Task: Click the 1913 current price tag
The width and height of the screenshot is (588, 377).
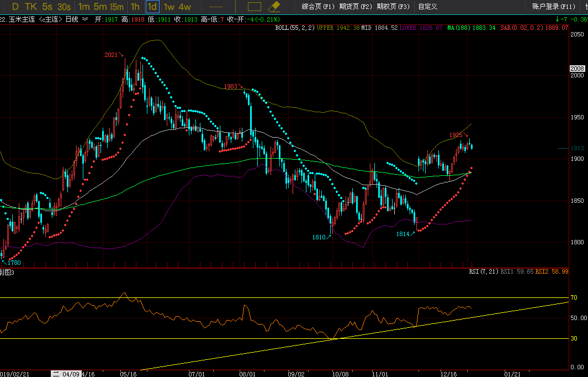Action: 578,148
